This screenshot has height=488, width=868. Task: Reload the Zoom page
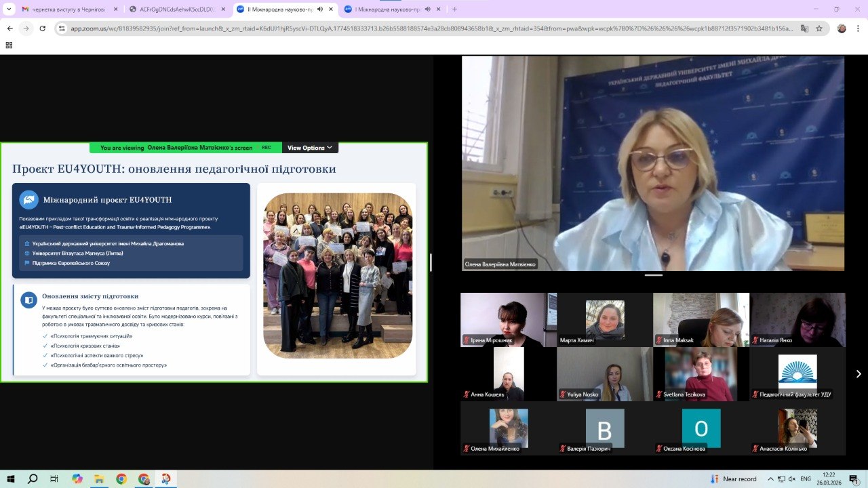point(43,28)
